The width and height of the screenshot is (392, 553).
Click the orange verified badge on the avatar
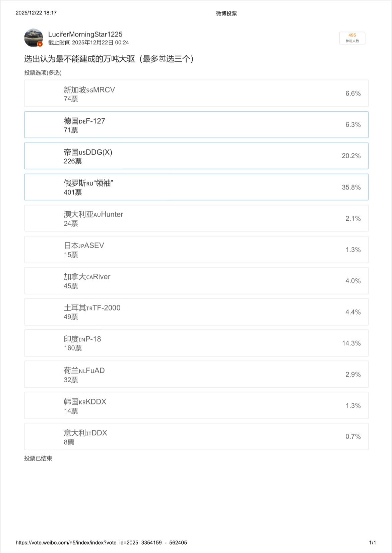[x=40, y=44]
